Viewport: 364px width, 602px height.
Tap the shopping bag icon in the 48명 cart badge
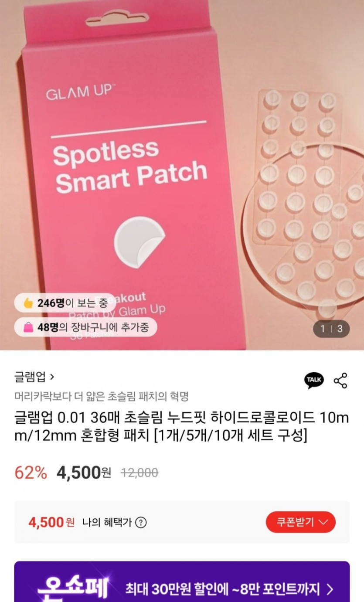(29, 327)
